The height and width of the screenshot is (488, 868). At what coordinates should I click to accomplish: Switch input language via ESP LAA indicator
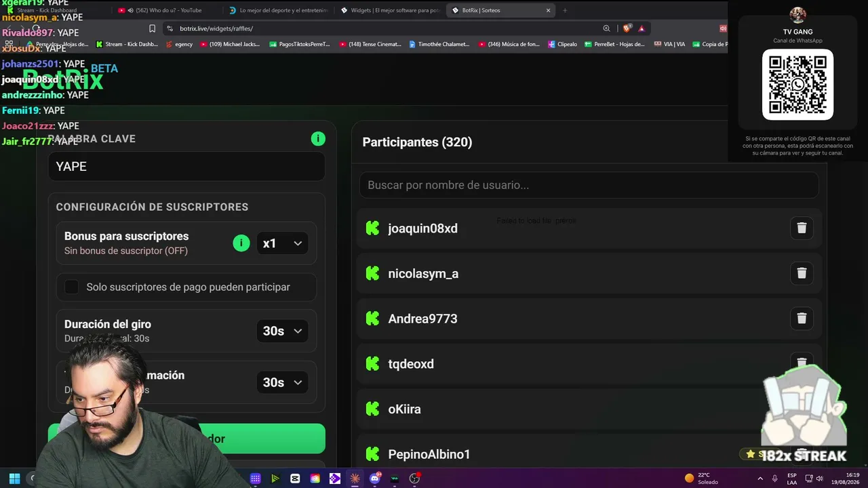pos(792,479)
